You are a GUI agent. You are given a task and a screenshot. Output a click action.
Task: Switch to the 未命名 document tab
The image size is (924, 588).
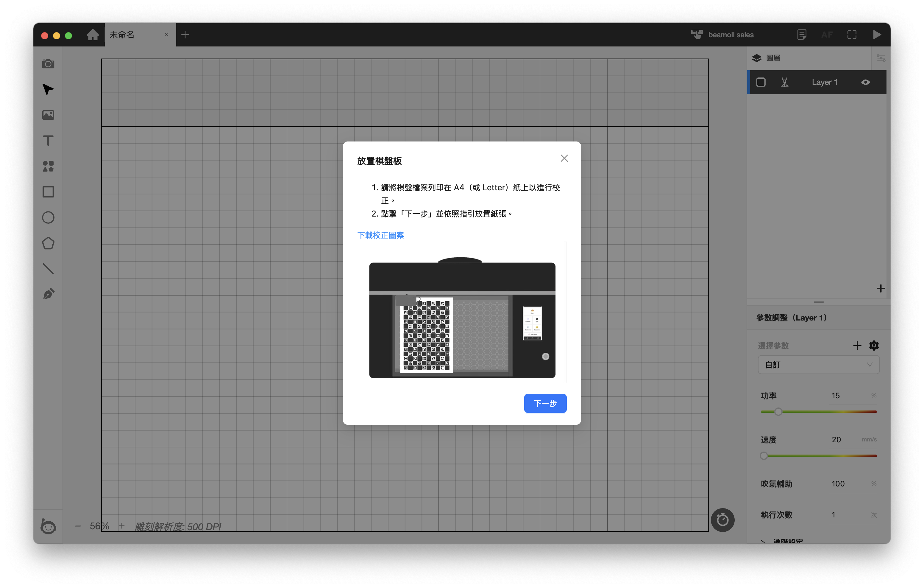tap(140, 35)
